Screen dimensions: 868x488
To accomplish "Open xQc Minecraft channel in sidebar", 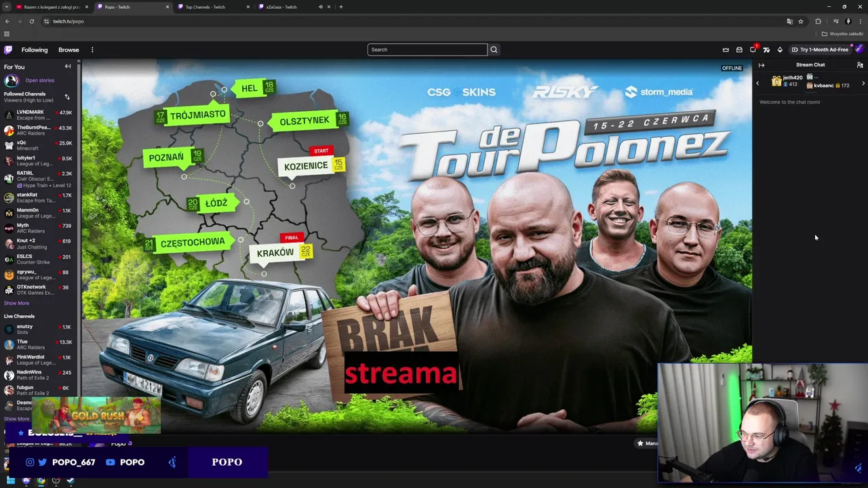I will pyautogui.click(x=39, y=146).
